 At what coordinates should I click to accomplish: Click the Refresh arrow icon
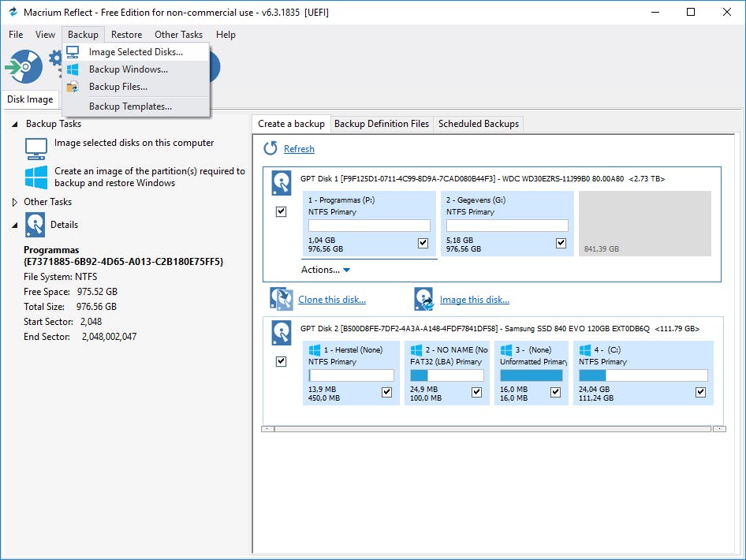coord(270,148)
